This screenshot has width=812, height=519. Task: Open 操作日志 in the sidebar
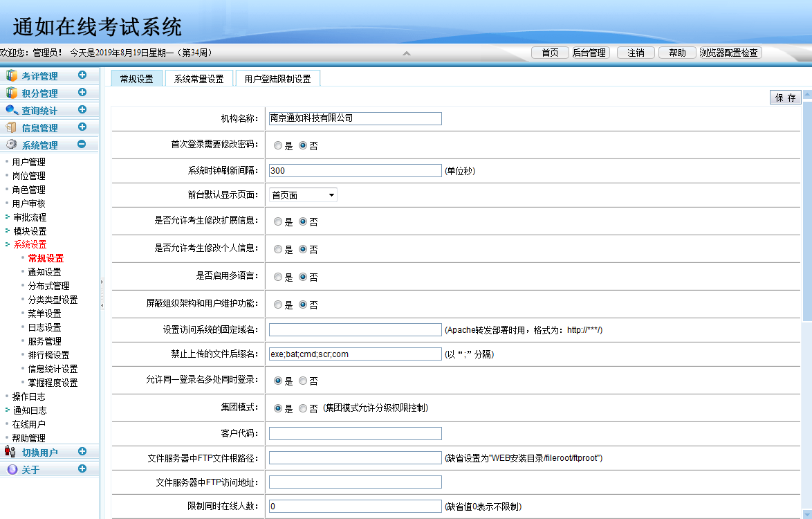pos(29,397)
